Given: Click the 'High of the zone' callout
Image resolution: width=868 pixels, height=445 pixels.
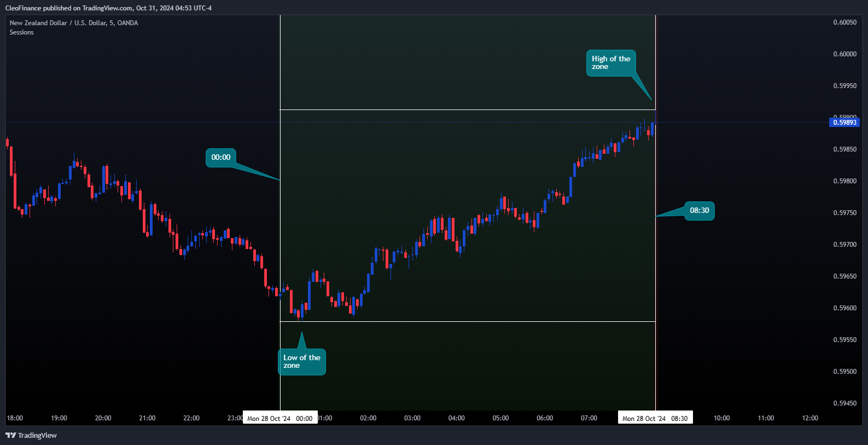Looking at the screenshot, I should [611, 63].
